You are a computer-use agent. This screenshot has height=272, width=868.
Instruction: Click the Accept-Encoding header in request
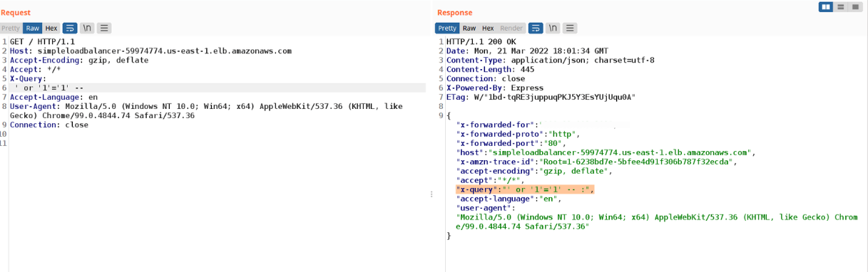tap(79, 61)
